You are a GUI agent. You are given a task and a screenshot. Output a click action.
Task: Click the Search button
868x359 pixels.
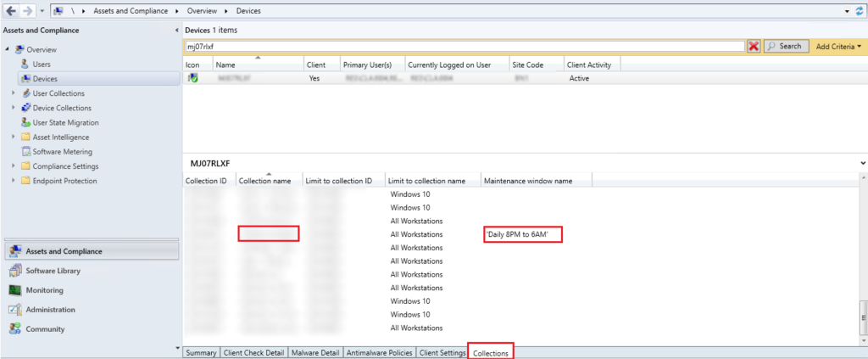785,46
